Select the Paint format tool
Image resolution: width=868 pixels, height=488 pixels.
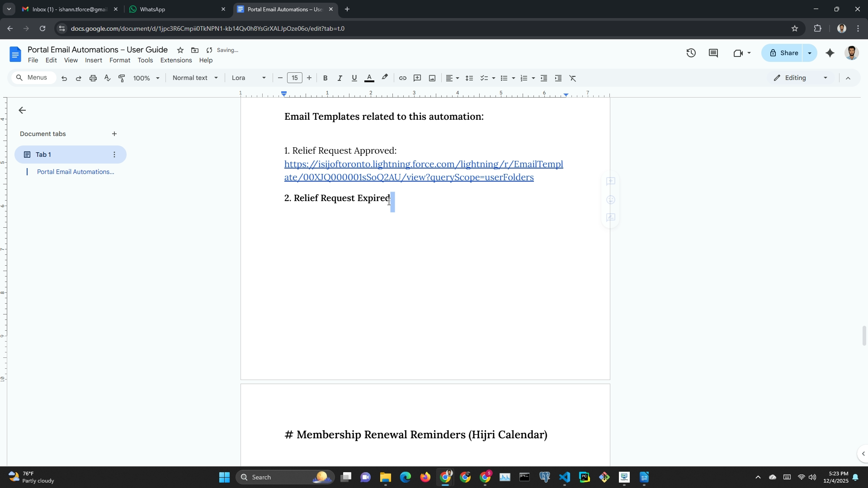(x=122, y=78)
